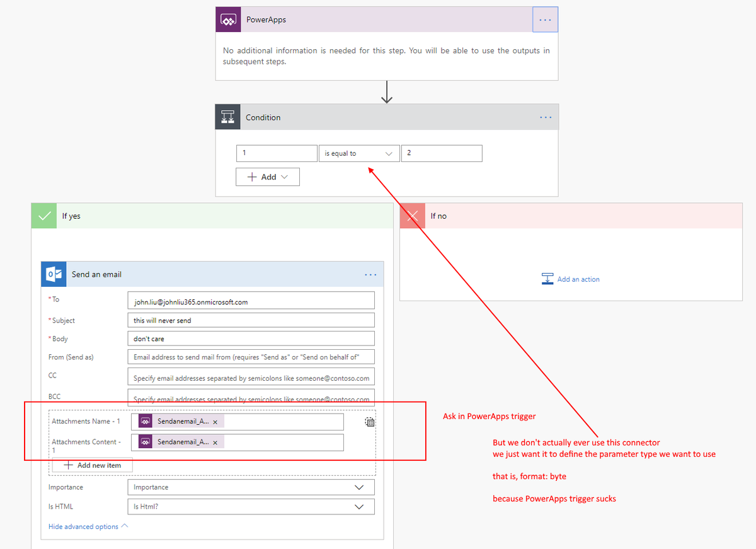Collapse with Hide advanced options

click(x=88, y=526)
